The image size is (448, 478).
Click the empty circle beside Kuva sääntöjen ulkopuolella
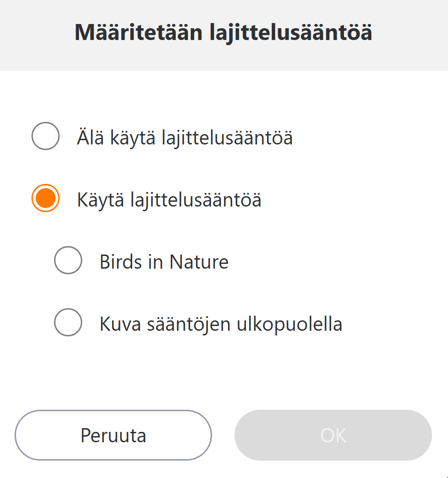pos(68,322)
